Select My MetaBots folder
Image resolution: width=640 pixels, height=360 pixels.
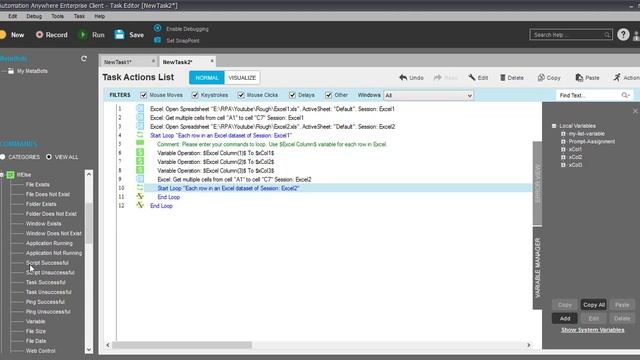coord(27,71)
